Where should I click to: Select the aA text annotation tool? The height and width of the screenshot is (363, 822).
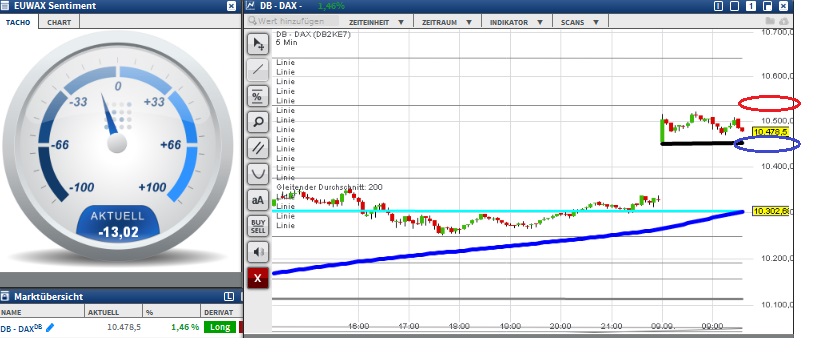pos(257,200)
